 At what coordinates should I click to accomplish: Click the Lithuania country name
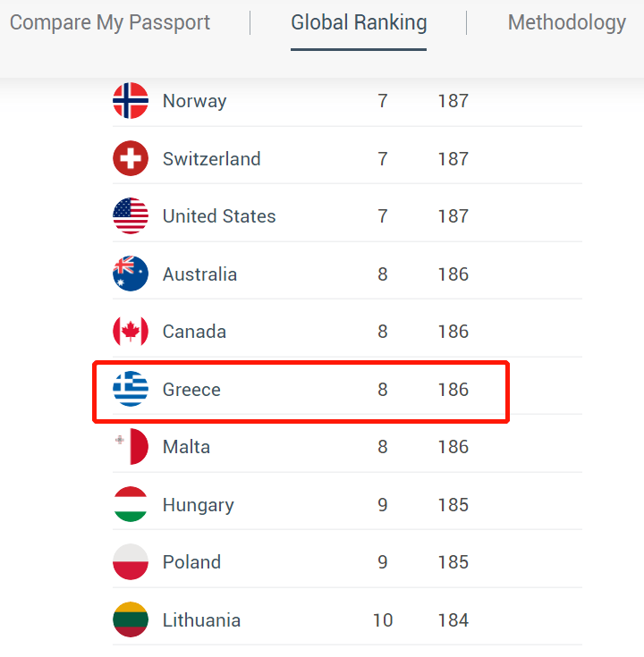click(x=201, y=620)
